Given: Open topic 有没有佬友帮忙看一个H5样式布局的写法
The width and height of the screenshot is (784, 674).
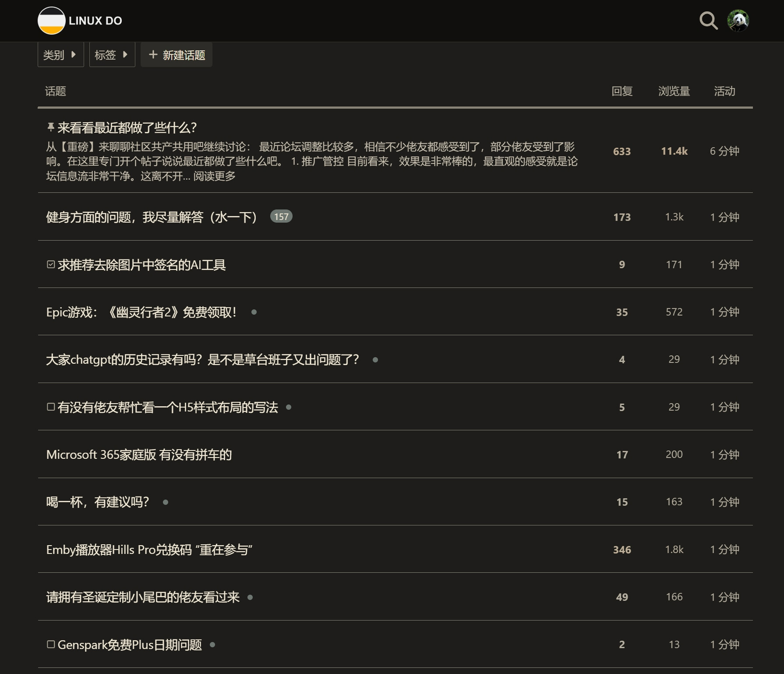Looking at the screenshot, I should [x=168, y=407].
